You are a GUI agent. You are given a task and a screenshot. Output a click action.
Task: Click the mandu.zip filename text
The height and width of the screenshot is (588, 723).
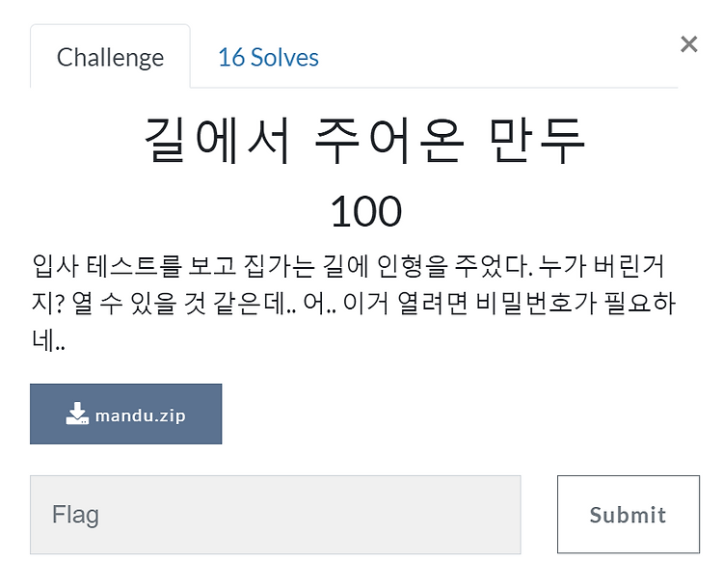tap(141, 416)
